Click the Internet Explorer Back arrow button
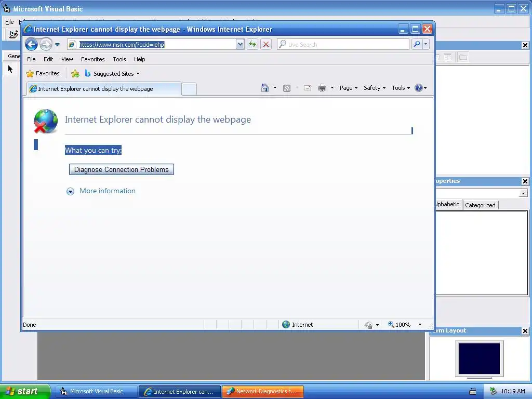Viewport: 532px width, 399px height. pyautogui.click(x=31, y=45)
